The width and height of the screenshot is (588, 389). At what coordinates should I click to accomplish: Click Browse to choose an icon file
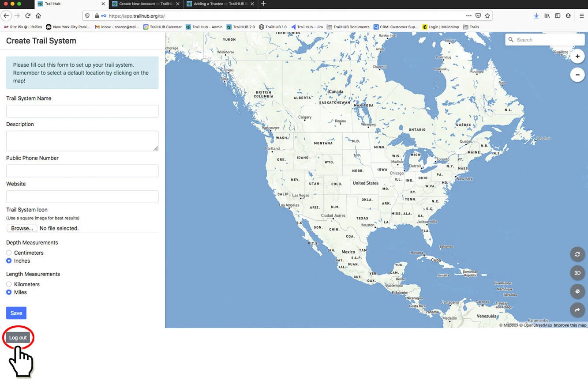(22, 228)
